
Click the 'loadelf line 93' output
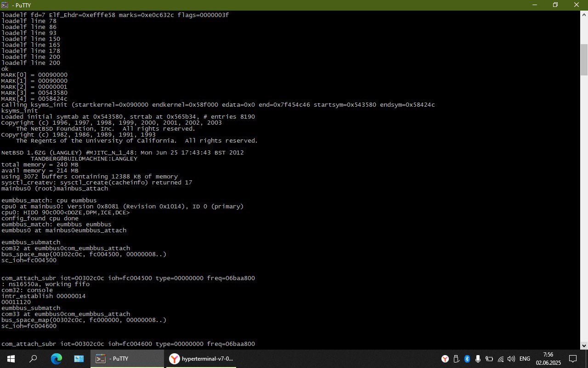(29, 33)
